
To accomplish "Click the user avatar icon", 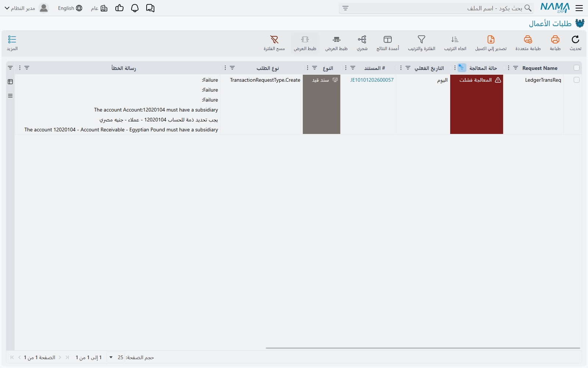I will tap(44, 8).
